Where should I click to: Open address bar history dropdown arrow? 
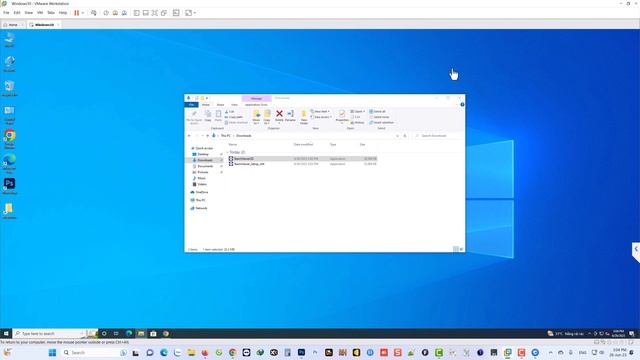[x=398, y=136]
